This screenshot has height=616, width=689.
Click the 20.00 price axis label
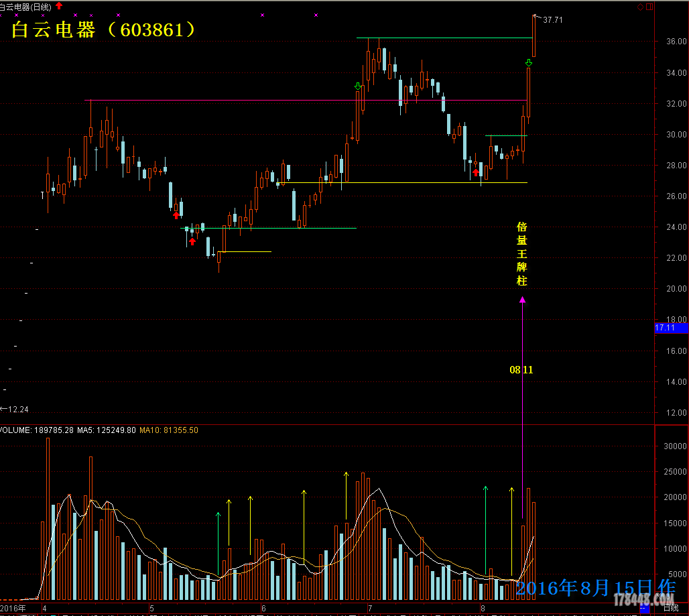(676, 289)
